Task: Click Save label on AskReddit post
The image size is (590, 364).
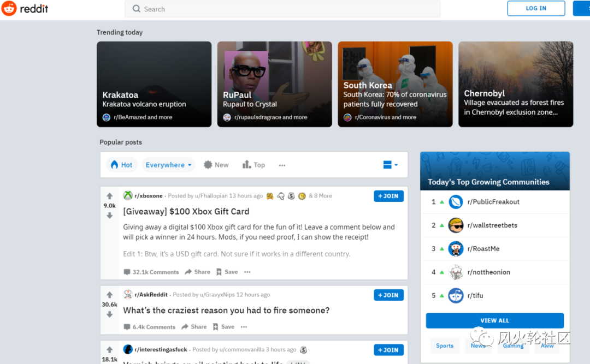Action: pyautogui.click(x=228, y=327)
